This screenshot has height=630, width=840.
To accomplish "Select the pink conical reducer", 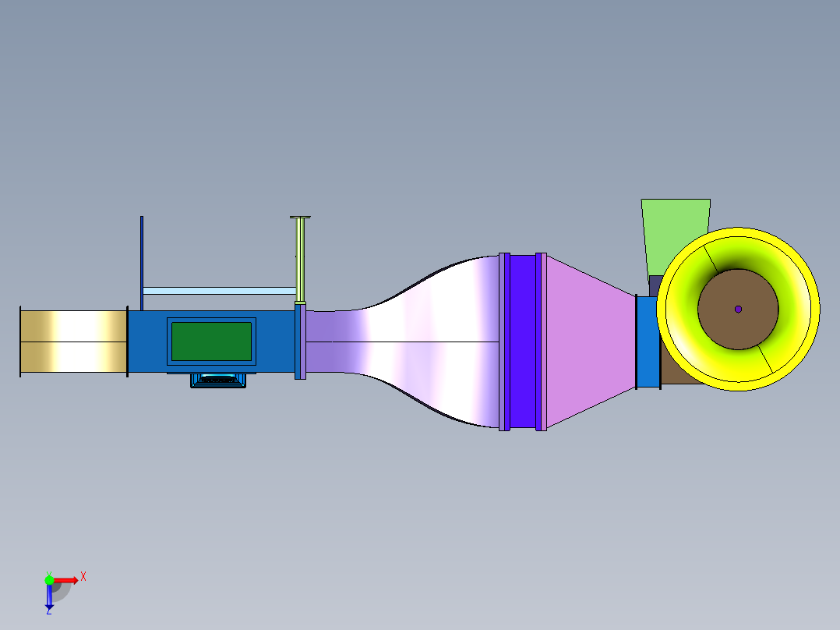I will (591, 342).
